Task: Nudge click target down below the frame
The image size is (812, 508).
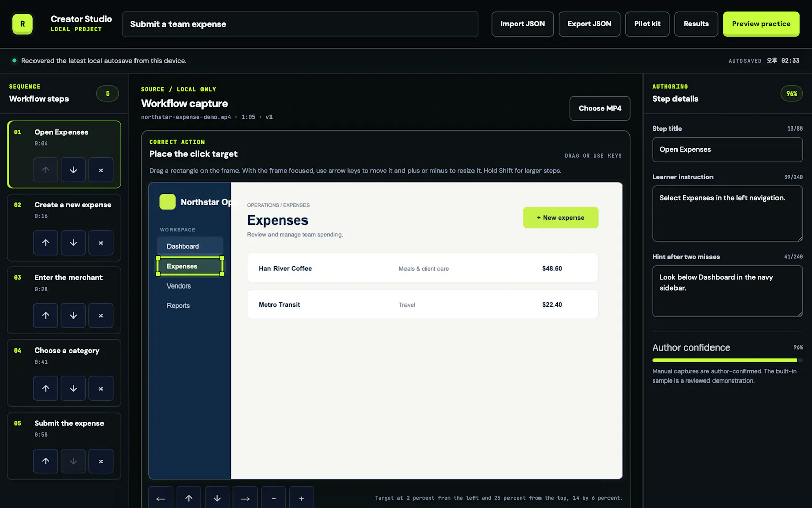Action: (217, 498)
